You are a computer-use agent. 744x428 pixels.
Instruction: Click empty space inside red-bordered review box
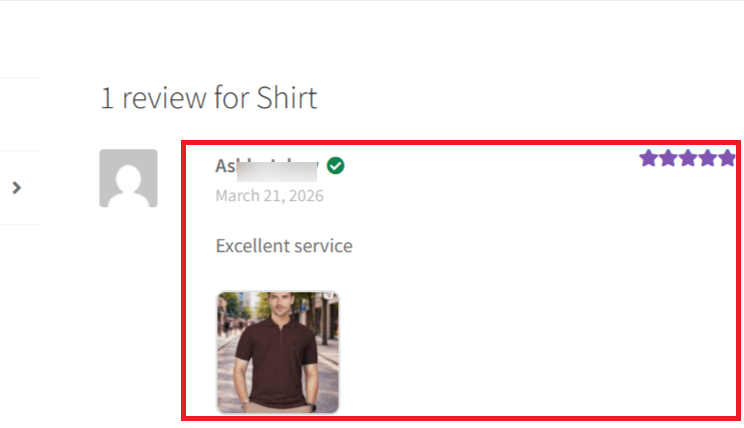[530, 320]
